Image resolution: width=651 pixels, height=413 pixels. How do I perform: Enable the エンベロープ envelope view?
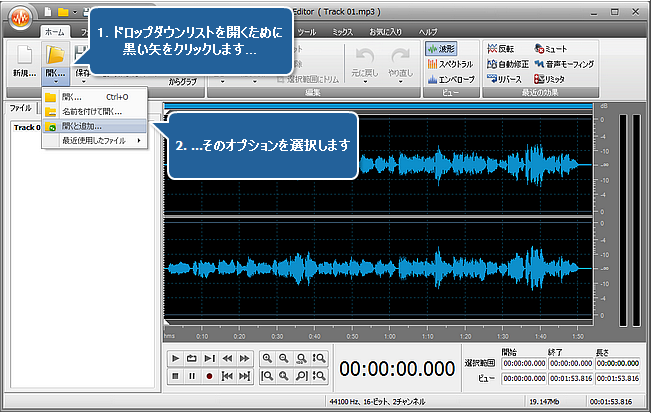pos(450,78)
